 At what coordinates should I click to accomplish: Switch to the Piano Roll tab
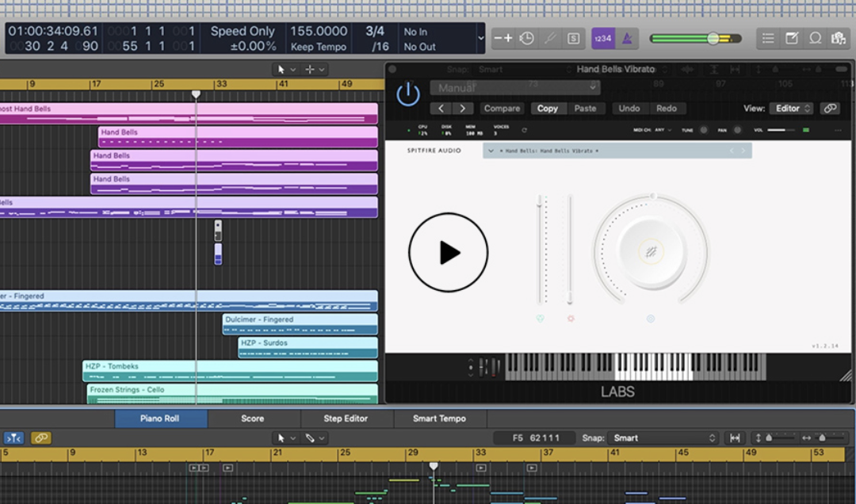tap(159, 418)
